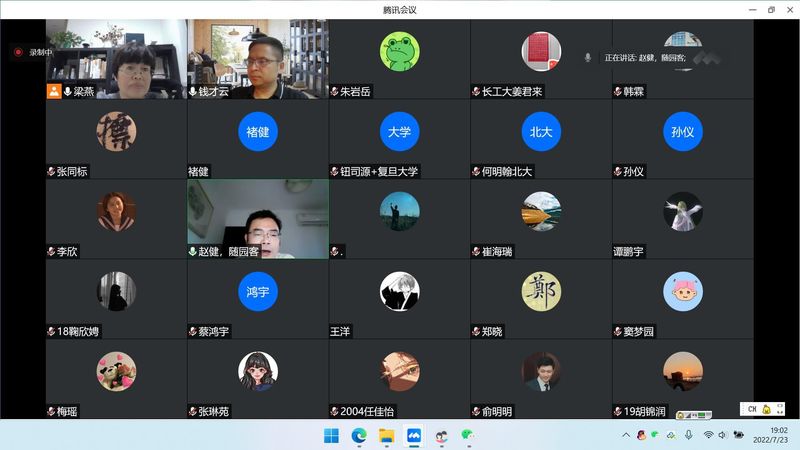
Task: Open WeChat from the taskbar
Action: tap(467, 435)
